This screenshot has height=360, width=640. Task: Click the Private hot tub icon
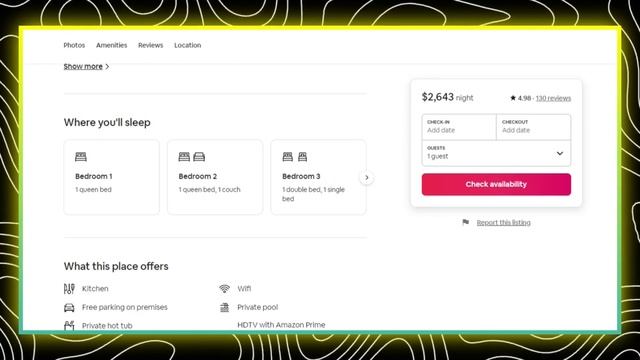(x=69, y=325)
